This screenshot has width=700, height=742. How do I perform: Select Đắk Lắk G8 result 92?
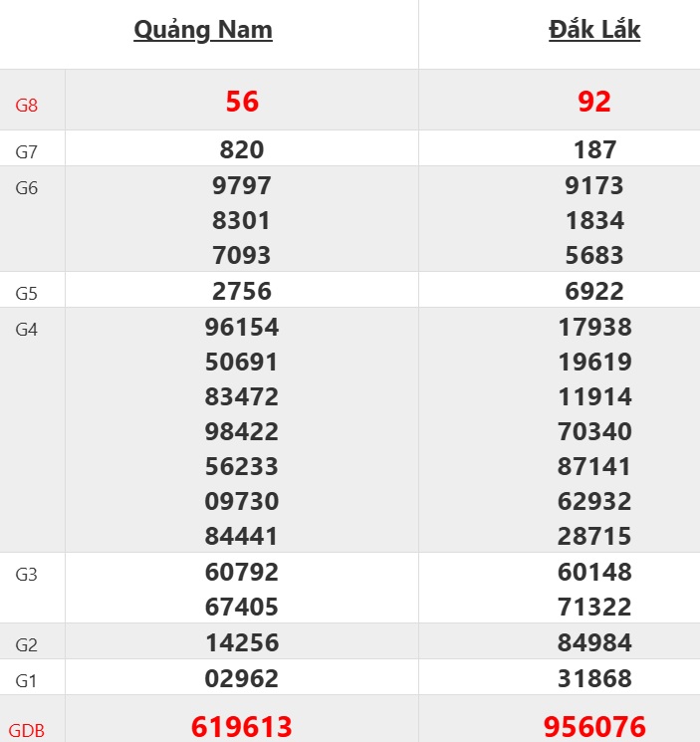(594, 102)
